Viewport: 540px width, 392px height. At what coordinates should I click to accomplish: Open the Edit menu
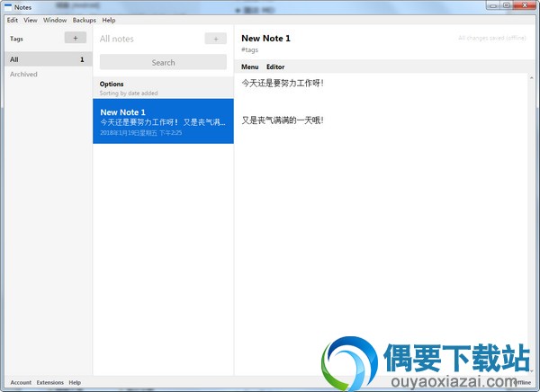coord(13,20)
